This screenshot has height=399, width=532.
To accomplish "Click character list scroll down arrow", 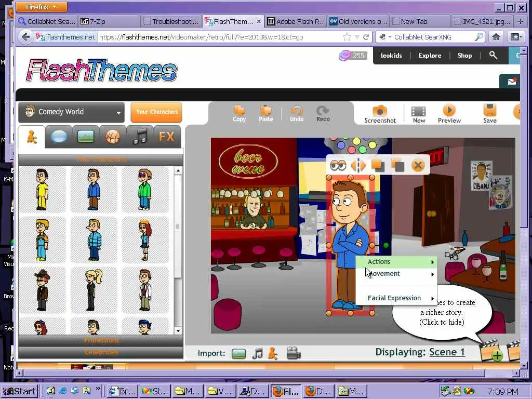I will (x=178, y=330).
